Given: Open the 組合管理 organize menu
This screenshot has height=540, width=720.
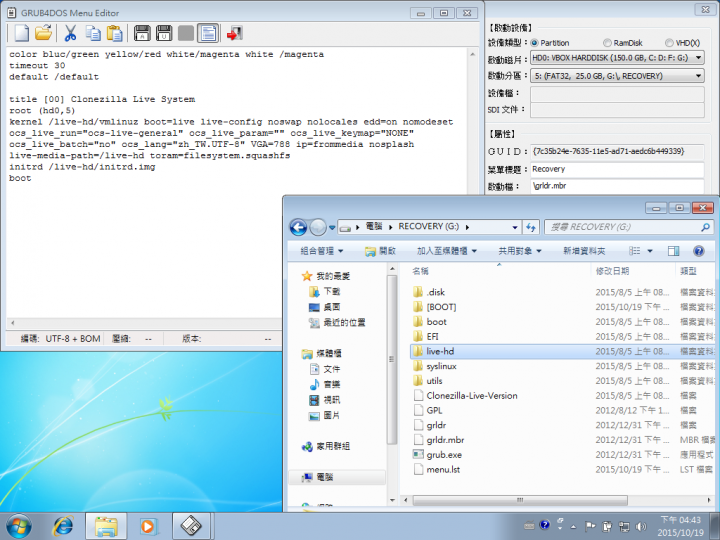Looking at the screenshot, I should coord(322,251).
